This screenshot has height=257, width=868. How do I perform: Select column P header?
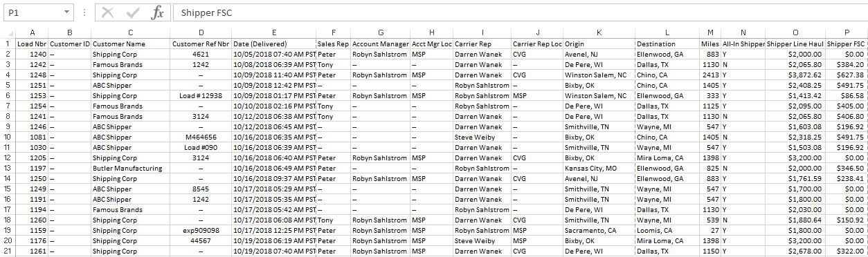[x=847, y=32]
